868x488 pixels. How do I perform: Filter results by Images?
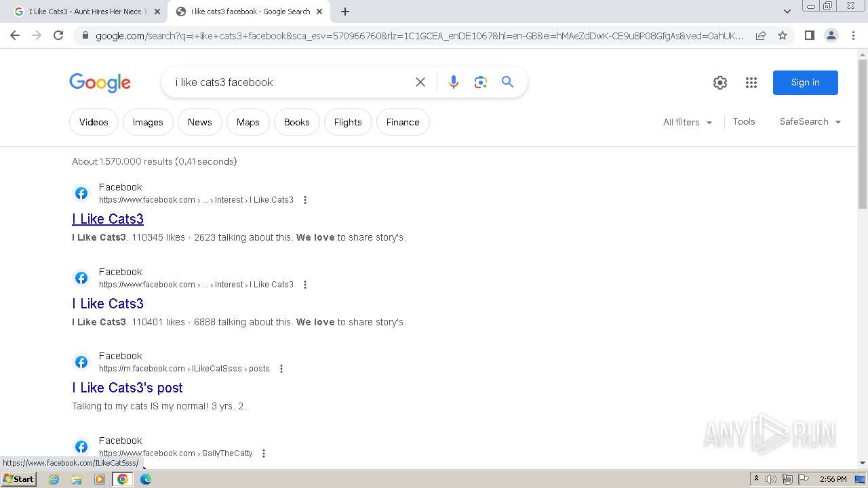pos(148,122)
